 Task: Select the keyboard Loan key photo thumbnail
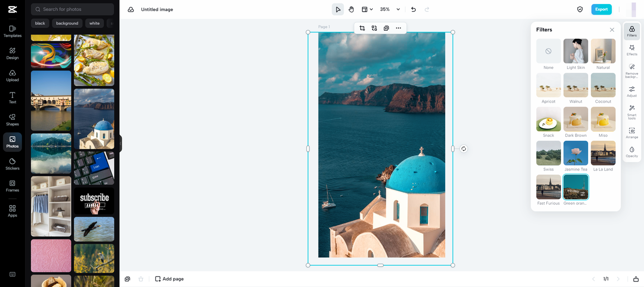point(94,168)
